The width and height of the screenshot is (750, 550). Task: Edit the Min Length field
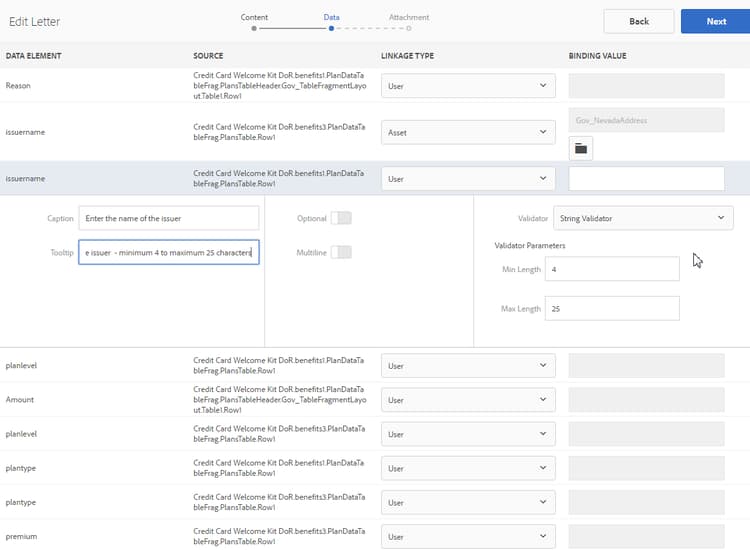tap(612, 269)
